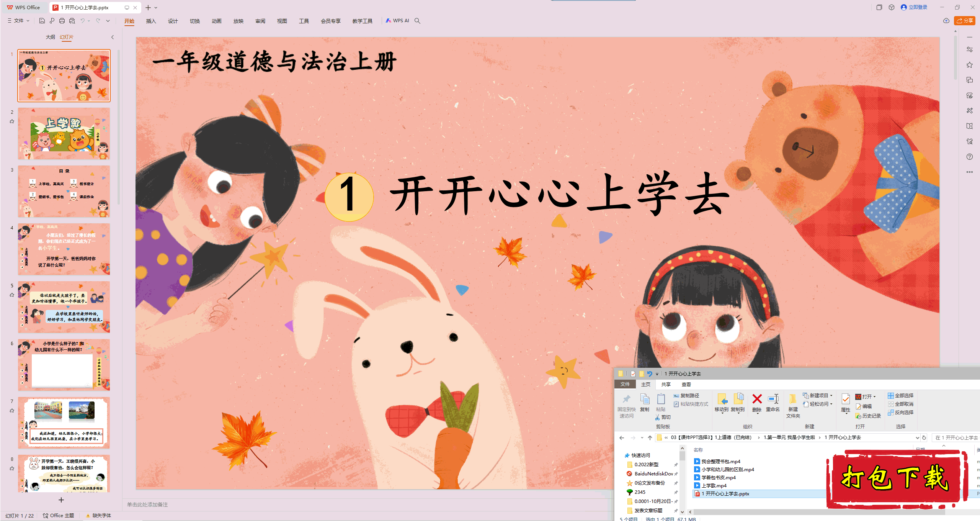The width and height of the screenshot is (980, 521).
Task: Select file 上学歌.mp4 in Explorer
Action: 710,485
